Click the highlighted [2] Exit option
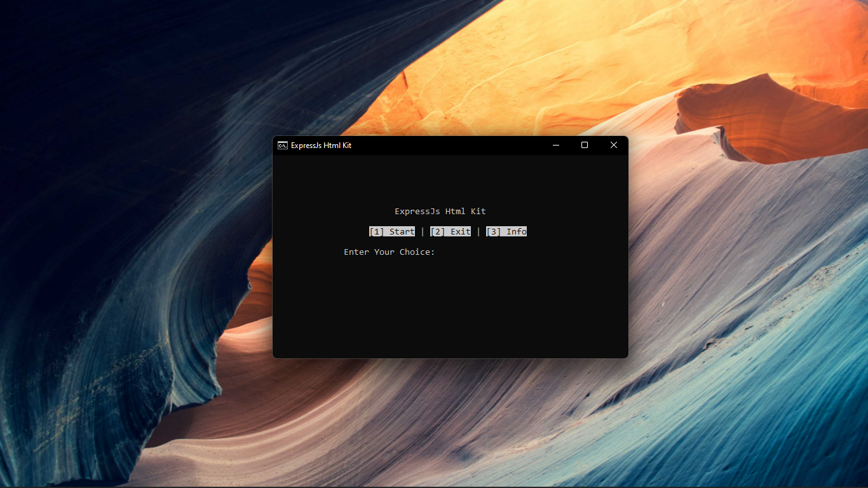868x488 pixels. click(x=451, y=231)
